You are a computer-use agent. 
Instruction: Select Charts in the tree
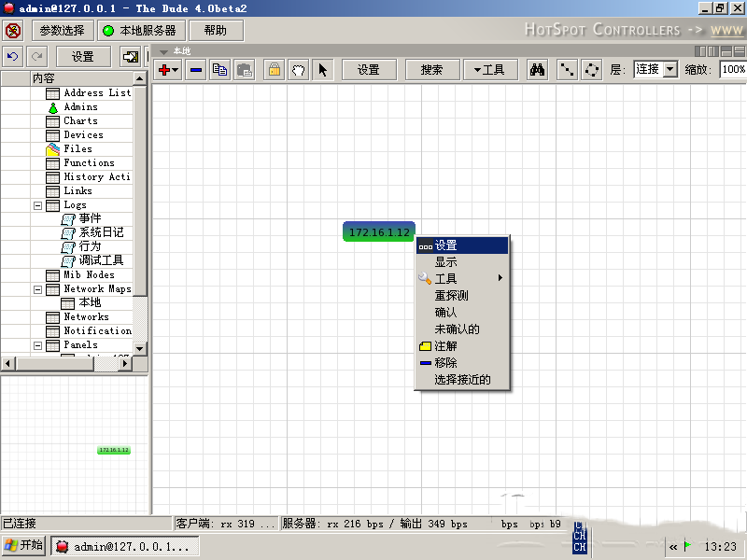point(80,121)
